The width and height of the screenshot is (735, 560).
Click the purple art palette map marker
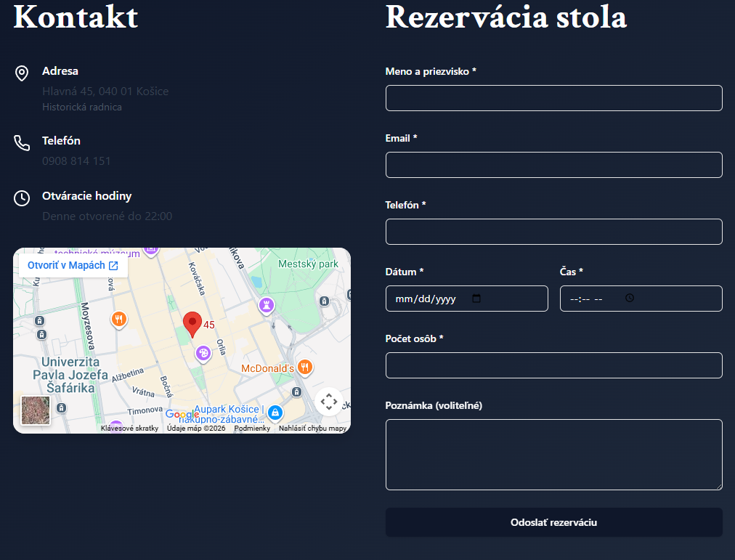tap(203, 353)
